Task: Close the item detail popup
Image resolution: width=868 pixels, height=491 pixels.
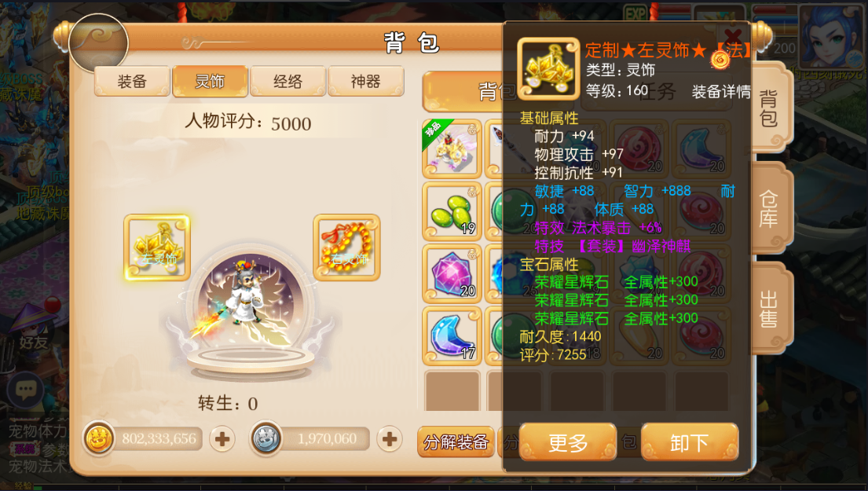Action: point(733,37)
